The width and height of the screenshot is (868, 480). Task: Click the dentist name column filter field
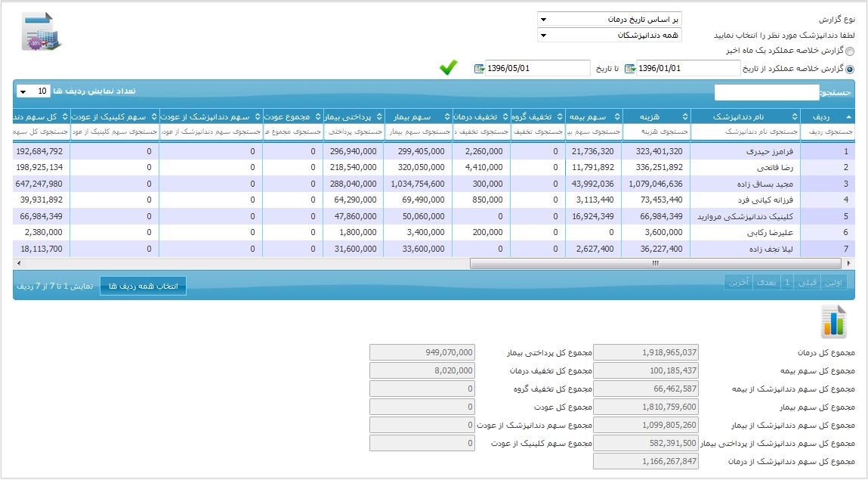pyautogui.click(x=745, y=132)
